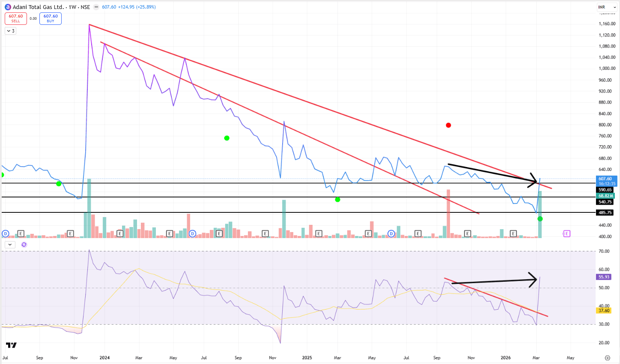Show earnings marker just after the 2024 label
620x364 pixels.
tap(120, 233)
